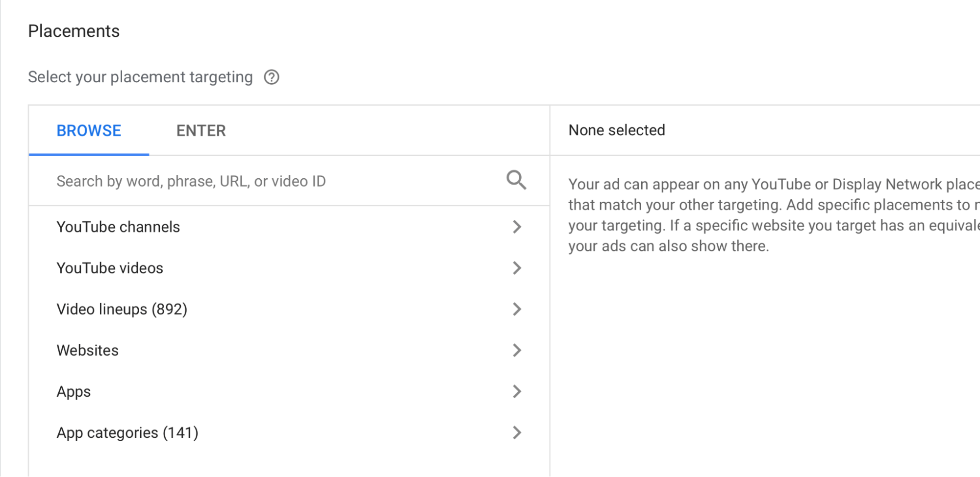This screenshot has height=477, width=980.
Task: Open the Apps placement list
Action: 74,391
